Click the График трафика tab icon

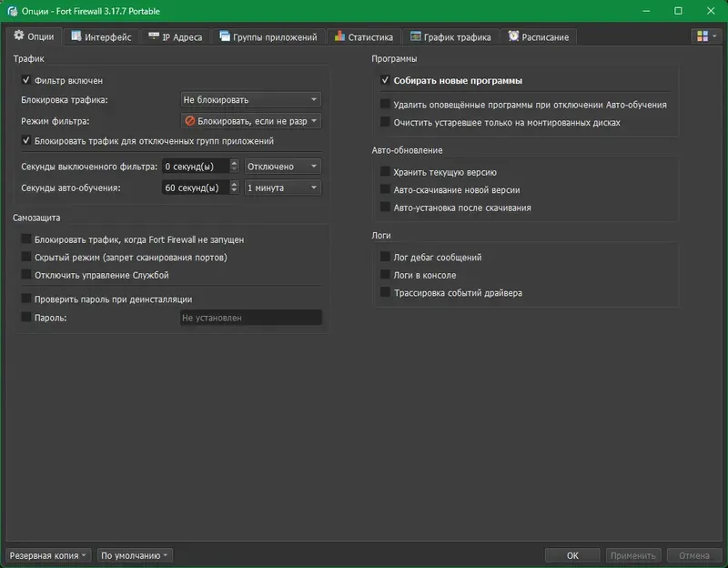pyautogui.click(x=416, y=35)
